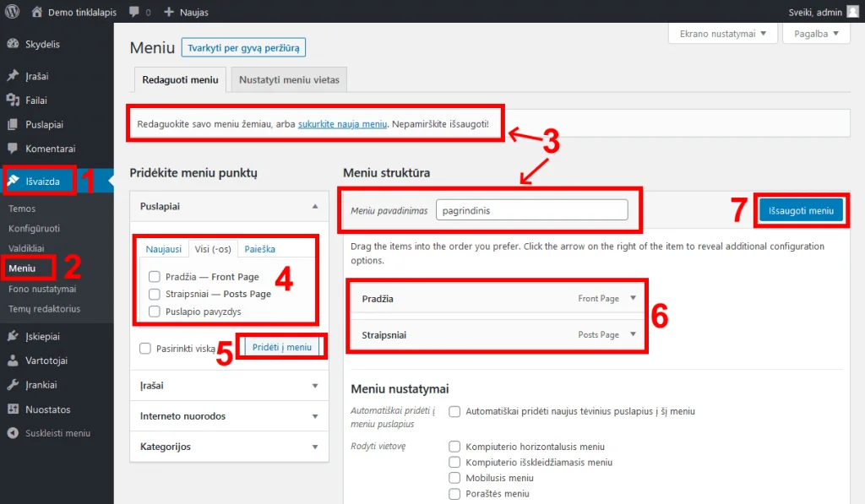The height and width of the screenshot is (504, 865).
Task: Click the Puslapiai pages icon
Action: click(13, 125)
